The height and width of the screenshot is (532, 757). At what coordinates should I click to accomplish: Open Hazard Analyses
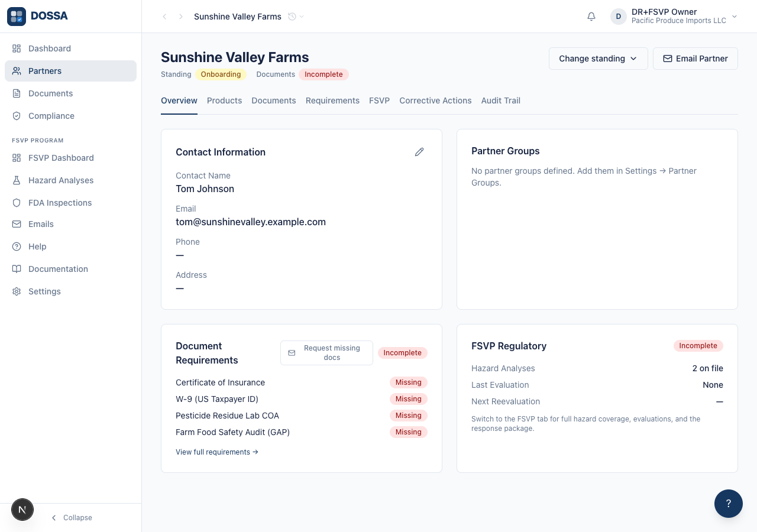coord(70,180)
